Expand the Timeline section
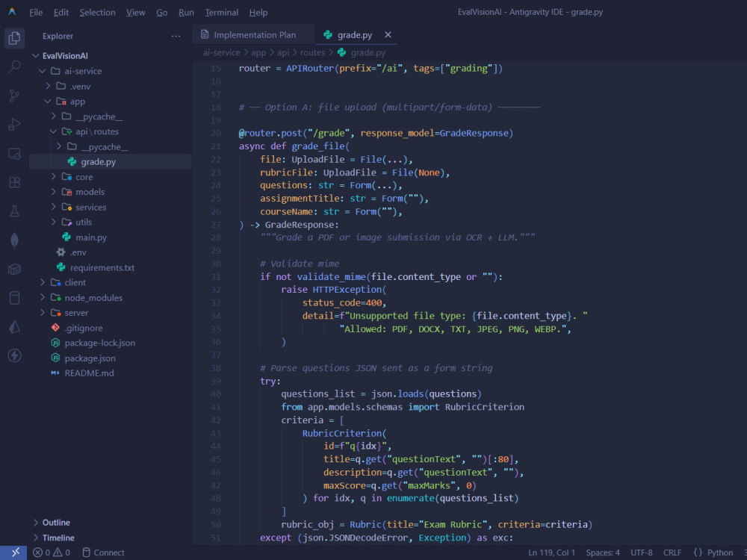 coord(58,538)
